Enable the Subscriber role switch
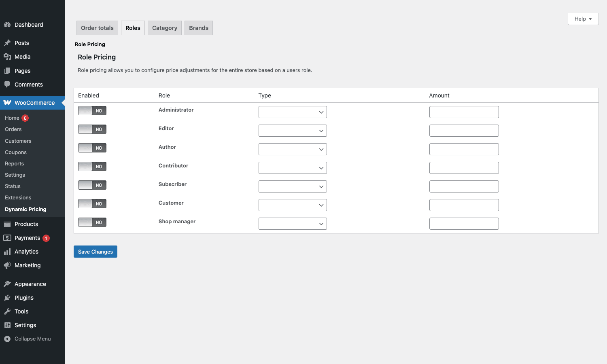 click(92, 185)
